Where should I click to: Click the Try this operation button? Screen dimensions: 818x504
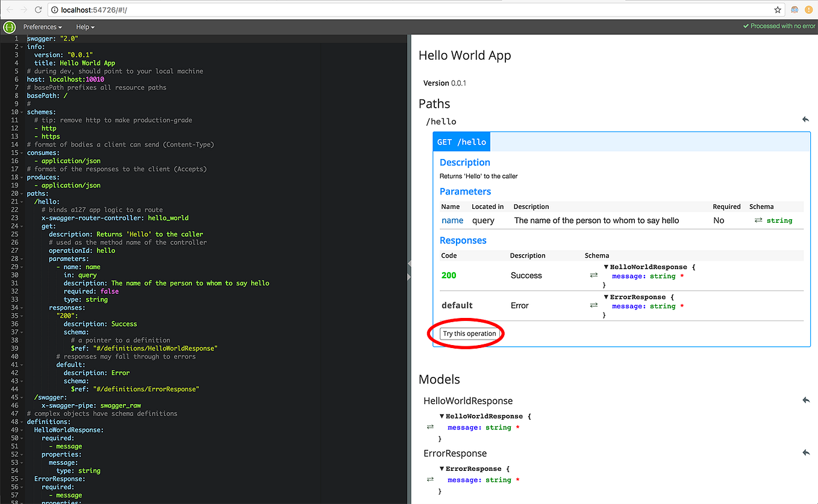click(469, 333)
